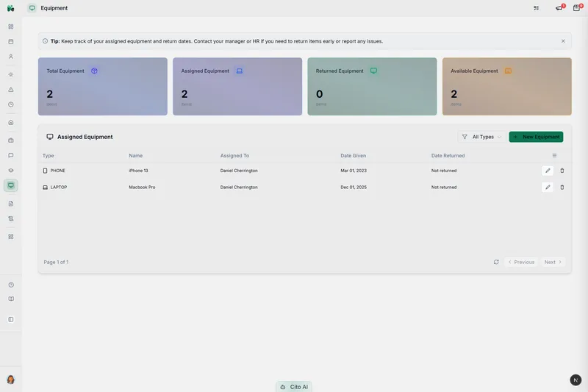Click the cube icon on the Total Equipment card
Image resolution: width=588 pixels, height=392 pixels.
point(94,71)
